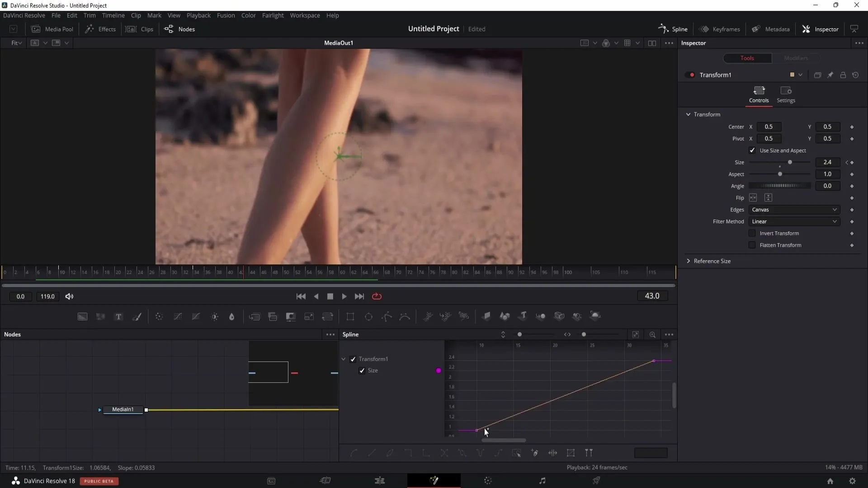This screenshot has width=868, height=488.
Task: Collapse the Transform section
Action: tap(688, 114)
